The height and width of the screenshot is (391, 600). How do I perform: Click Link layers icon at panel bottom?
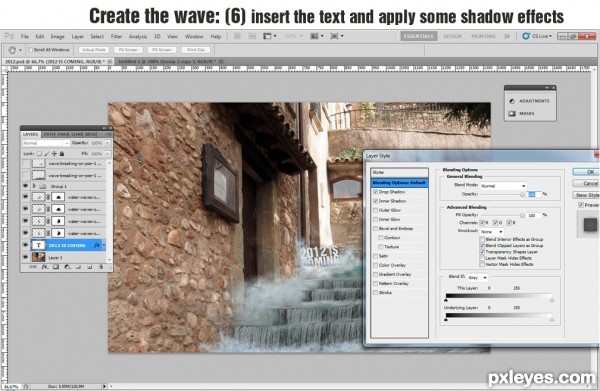(33, 267)
